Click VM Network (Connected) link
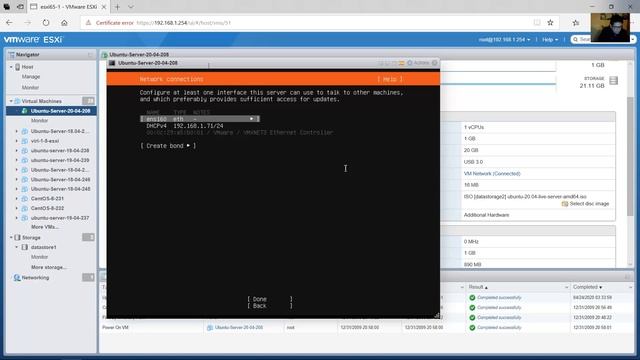The width and height of the screenshot is (640, 360). (492, 173)
